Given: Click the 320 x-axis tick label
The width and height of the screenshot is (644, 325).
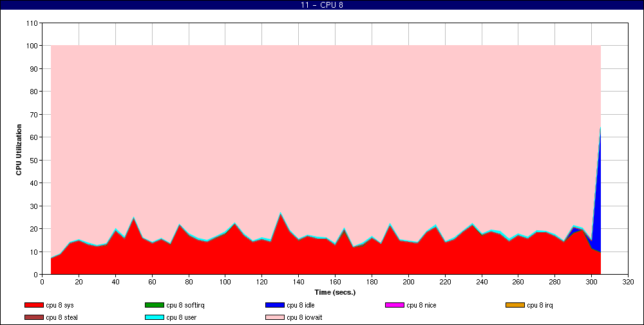Looking at the screenshot, I should (x=629, y=282).
